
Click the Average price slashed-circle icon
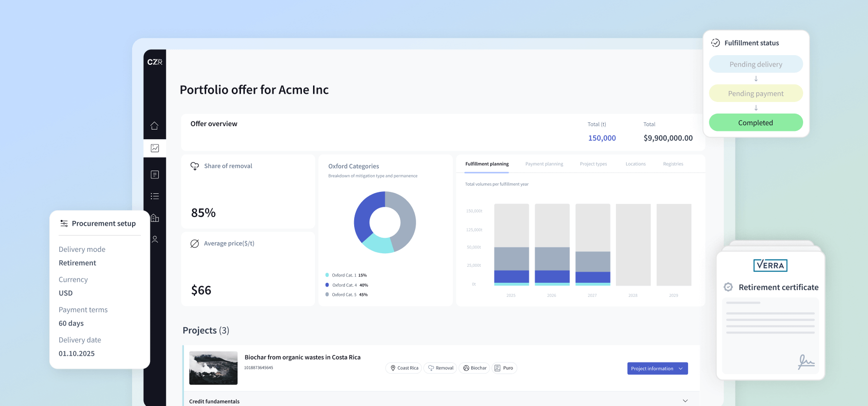pos(195,244)
